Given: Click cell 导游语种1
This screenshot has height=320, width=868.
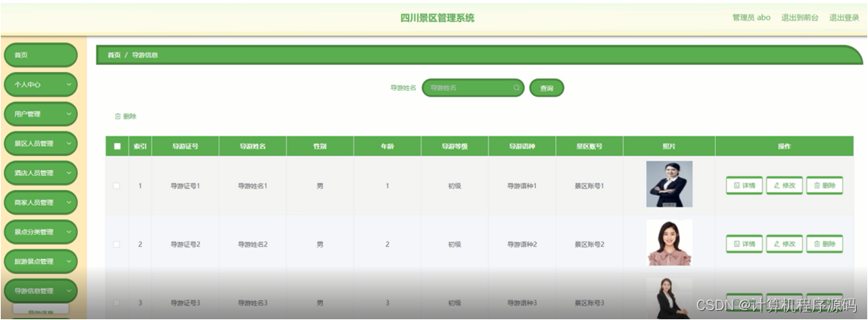Looking at the screenshot, I should [x=522, y=186].
